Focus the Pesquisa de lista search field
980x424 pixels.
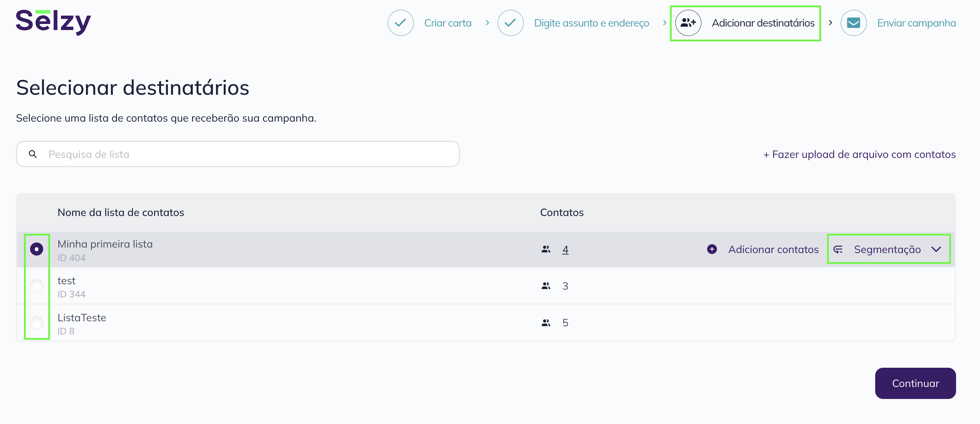(238, 154)
